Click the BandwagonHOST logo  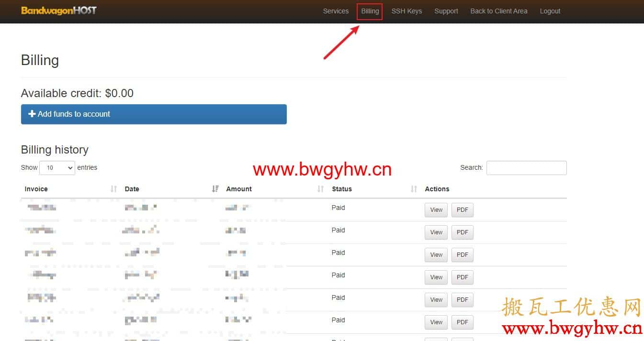tap(59, 11)
